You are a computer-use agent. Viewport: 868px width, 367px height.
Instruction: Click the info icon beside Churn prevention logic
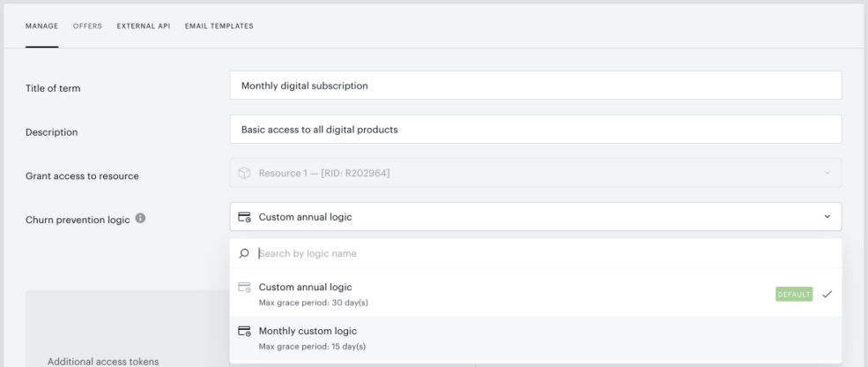(141, 219)
